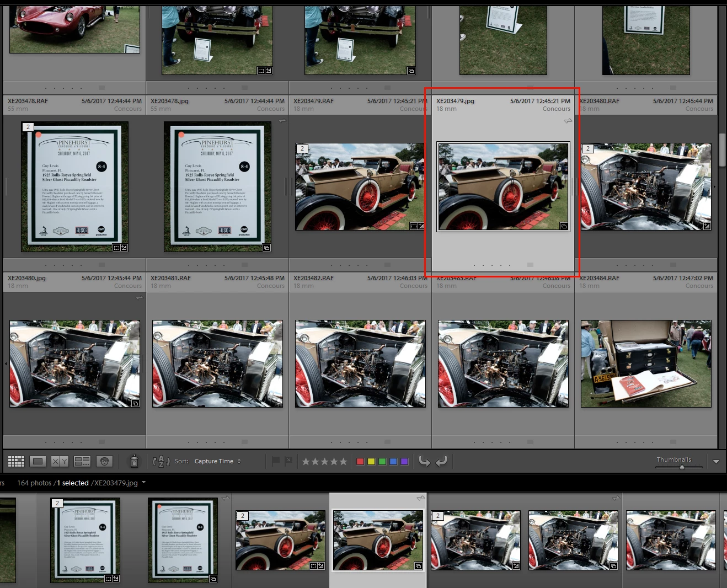Rotate photo clockwise with the right rotate arrow

[441, 461]
